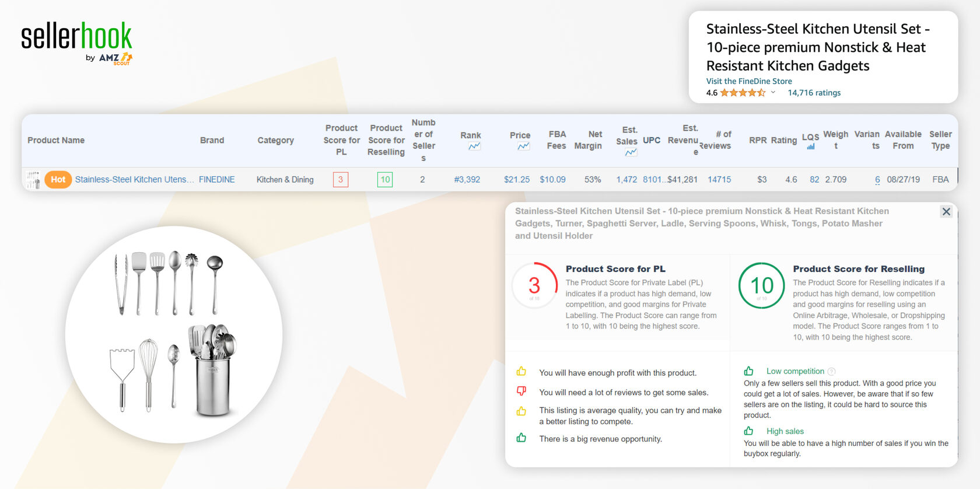Open the FINEDINE brand link
This screenshot has width=980, height=489.
pyautogui.click(x=216, y=180)
